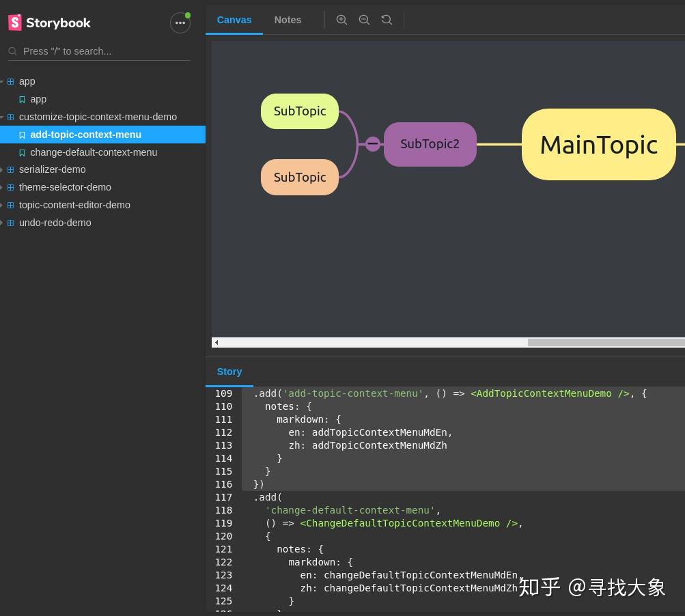Open the app story in the sidebar

coord(38,99)
